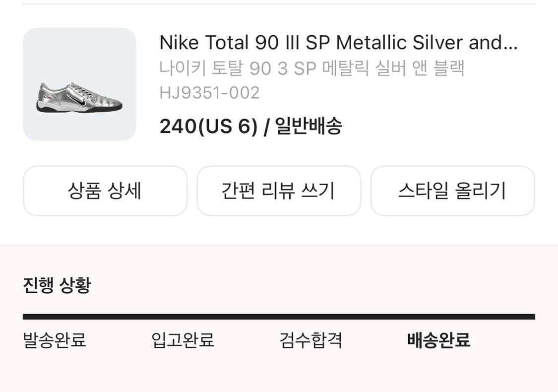Select the 발송완료 progress step
This screenshot has width=558, height=392.
pos(55,340)
